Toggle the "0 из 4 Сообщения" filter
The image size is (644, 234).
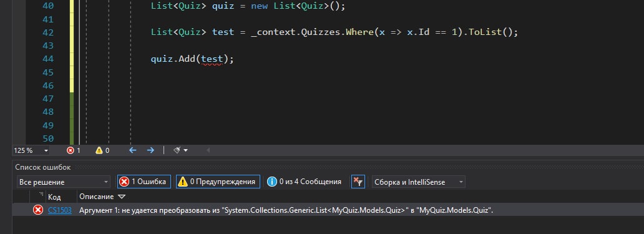coord(305,182)
